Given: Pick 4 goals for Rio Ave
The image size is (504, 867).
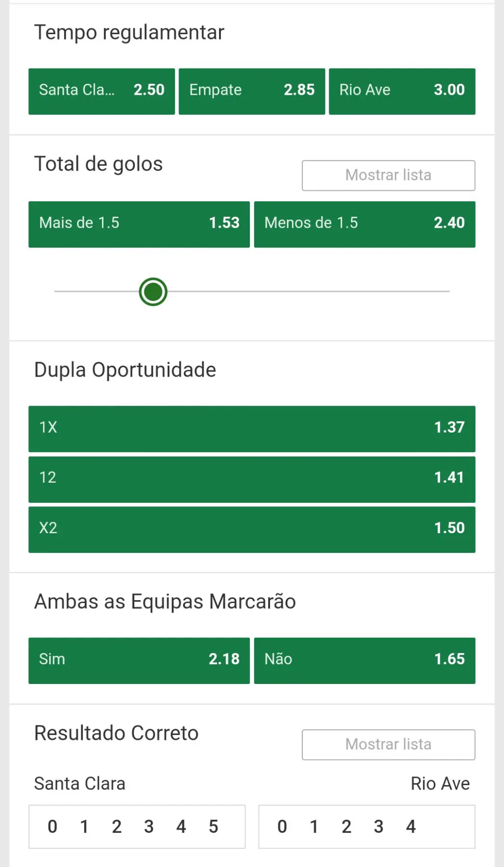Looking at the screenshot, I should click(411, 827).
